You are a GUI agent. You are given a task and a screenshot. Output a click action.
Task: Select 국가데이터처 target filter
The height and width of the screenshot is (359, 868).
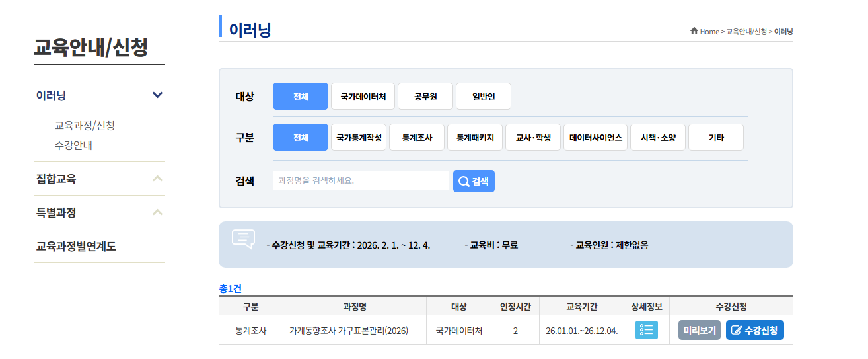pos(363,97)
